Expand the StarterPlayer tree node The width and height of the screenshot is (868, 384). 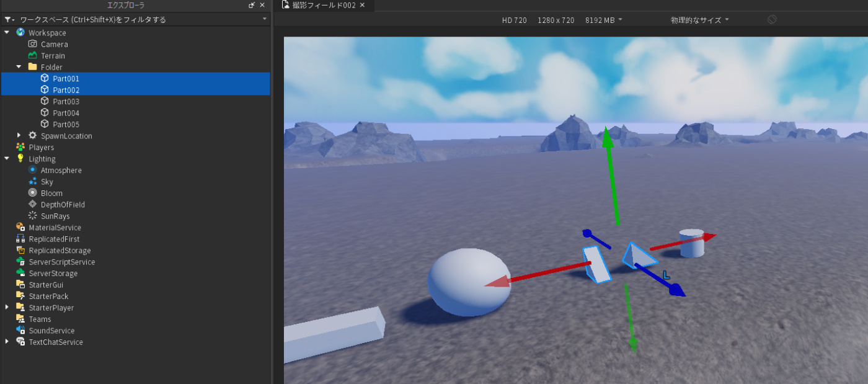(x=7, y=308)
